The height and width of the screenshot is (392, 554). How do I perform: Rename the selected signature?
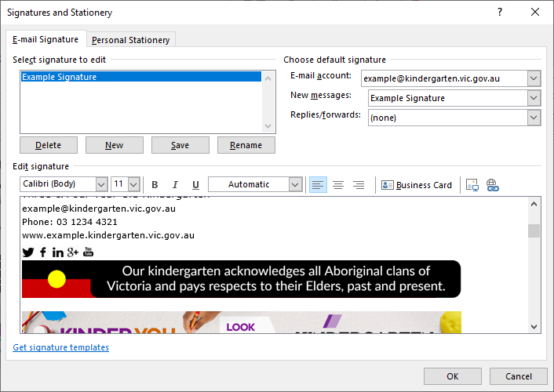pyautogui.click(x=246, y=145)
